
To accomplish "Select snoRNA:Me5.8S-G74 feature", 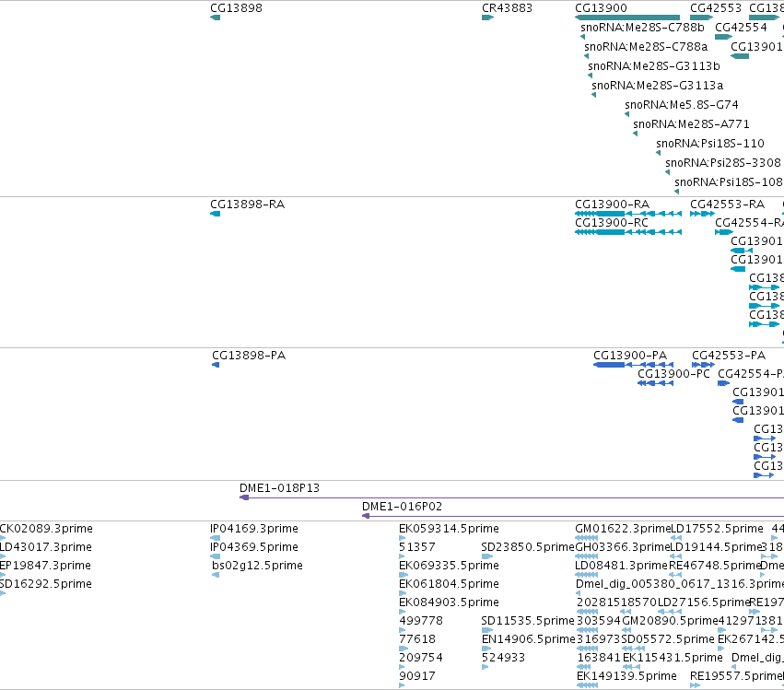I will tap(681, 105).
